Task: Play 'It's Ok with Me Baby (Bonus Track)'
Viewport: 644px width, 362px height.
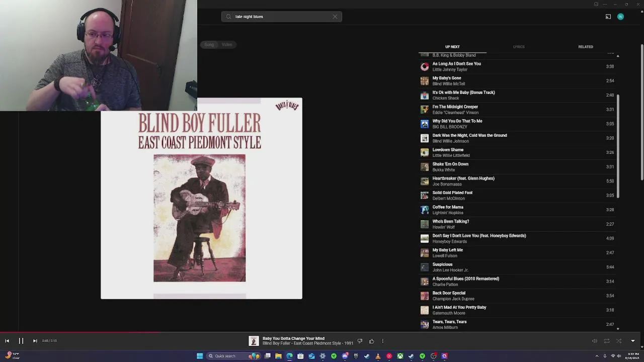Action: (517, 95)
